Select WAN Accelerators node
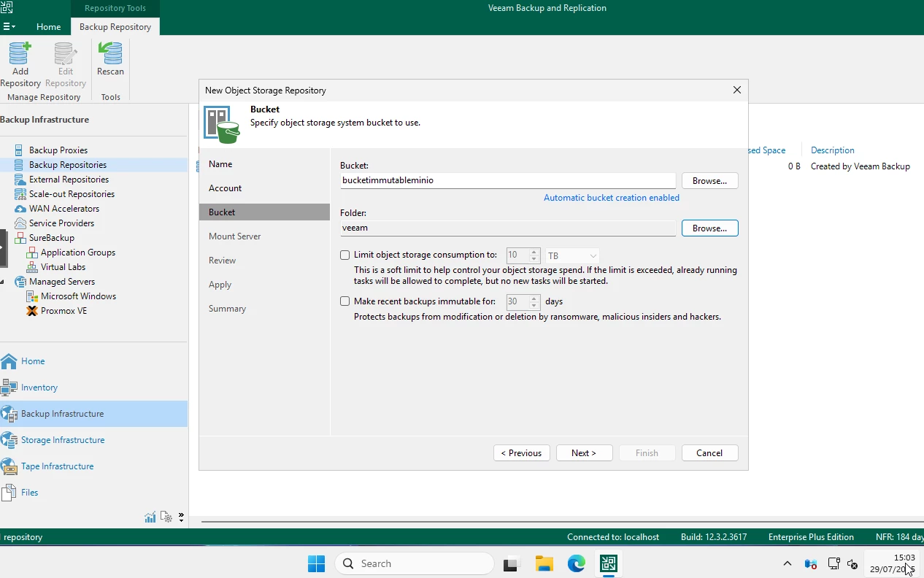 (x=64, y=209)
